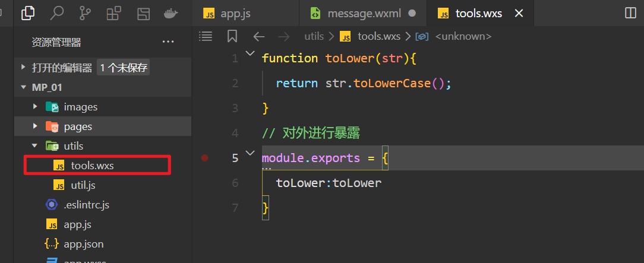
Task: Open the panel layout icon in activity bar
Action: (x=143, y=14)
